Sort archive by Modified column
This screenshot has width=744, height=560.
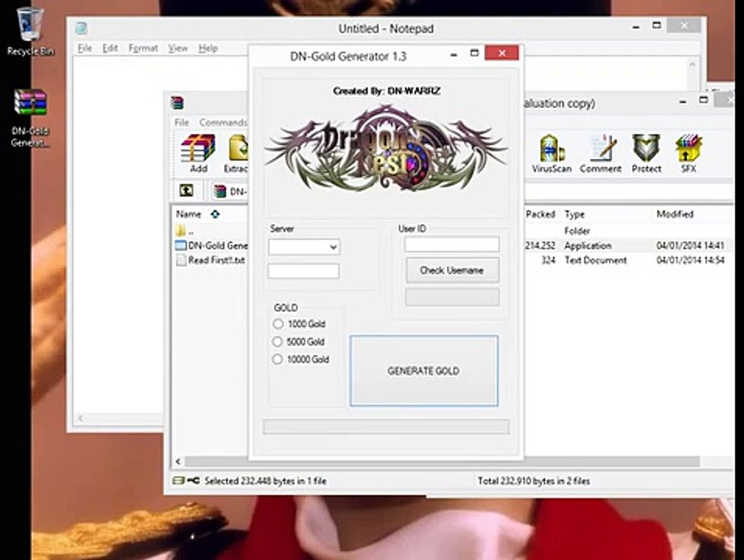coord(675,215)
